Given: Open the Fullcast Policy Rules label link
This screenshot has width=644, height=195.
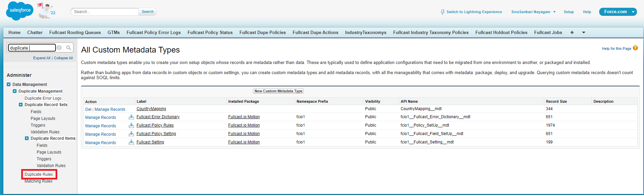Looking at the screenshot, I should (x=155, y=125).
